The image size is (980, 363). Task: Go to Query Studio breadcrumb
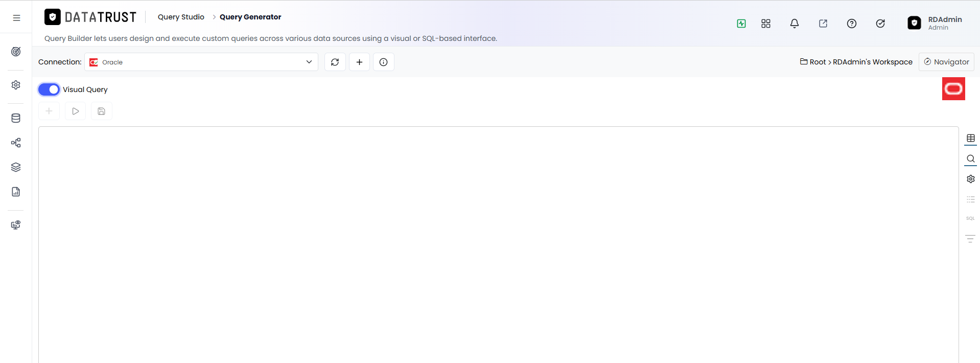(181, 17)
